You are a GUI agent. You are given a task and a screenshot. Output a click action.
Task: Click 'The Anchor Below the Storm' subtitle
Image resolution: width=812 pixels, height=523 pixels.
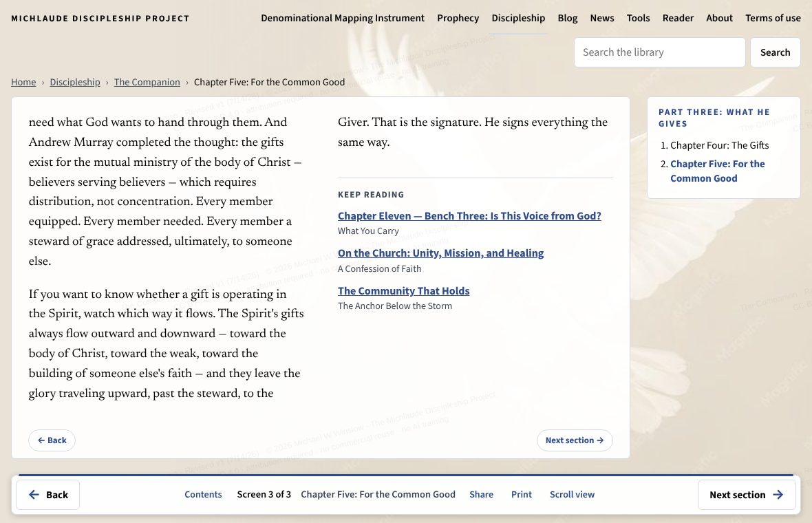pyautogui.click(x=394, y=306)
